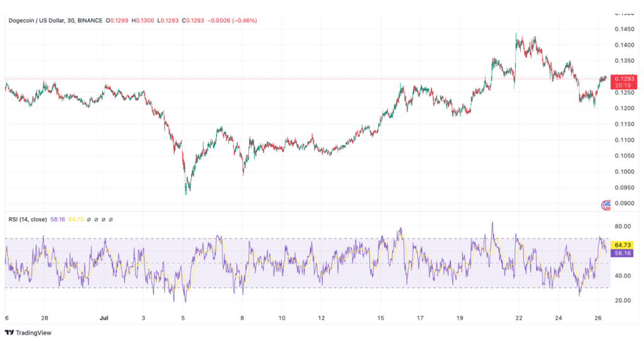Click the 0.1100 price axis label
Screen dimensions: 644x341
625,140
